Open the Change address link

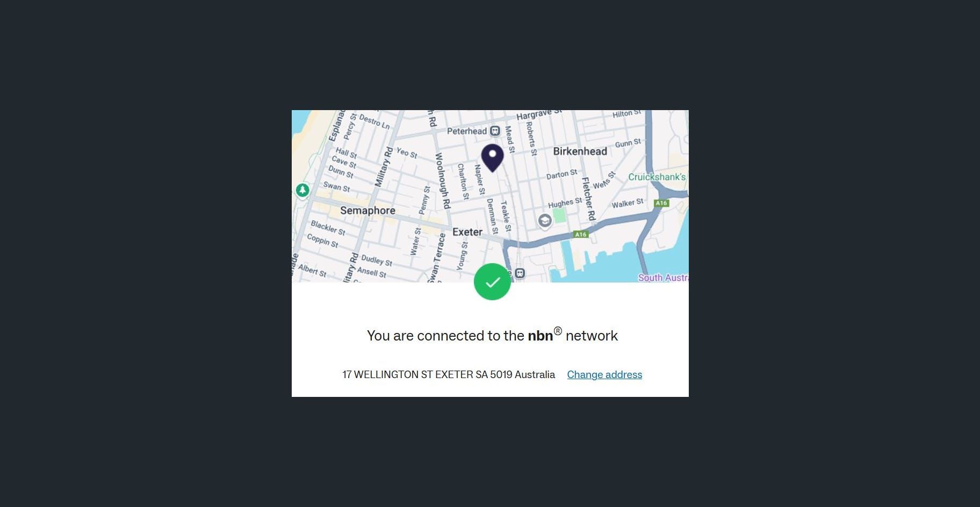(x=604, y=374)
